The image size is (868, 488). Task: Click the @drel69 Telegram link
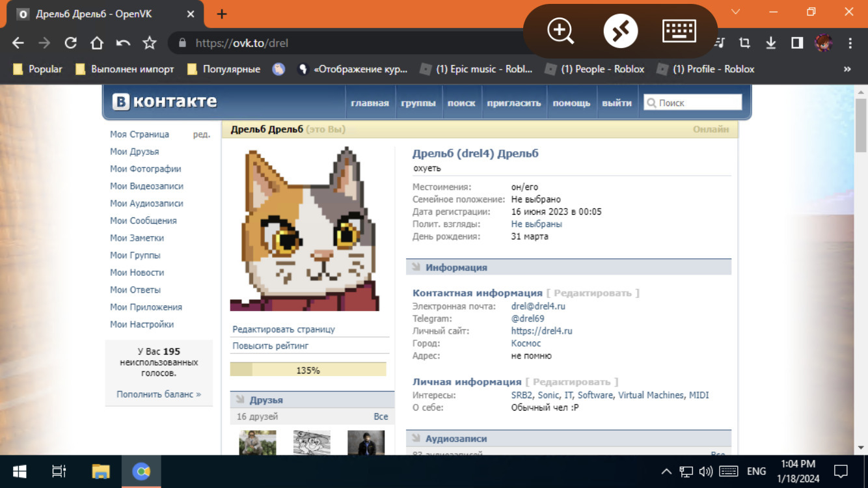pos(528,318)
